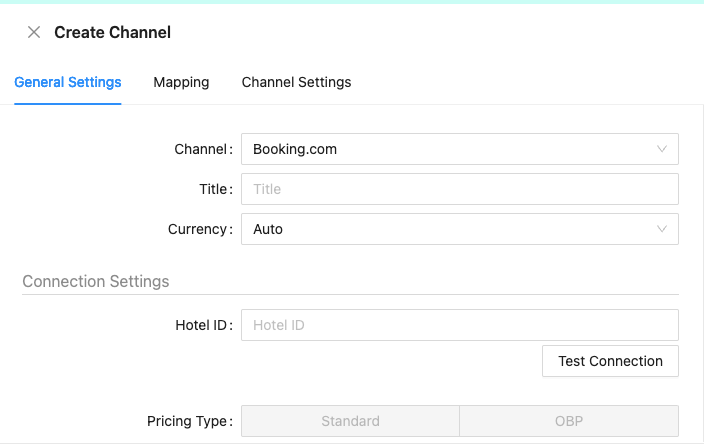Click the "Channel:" field label

[x=203, y=149]
